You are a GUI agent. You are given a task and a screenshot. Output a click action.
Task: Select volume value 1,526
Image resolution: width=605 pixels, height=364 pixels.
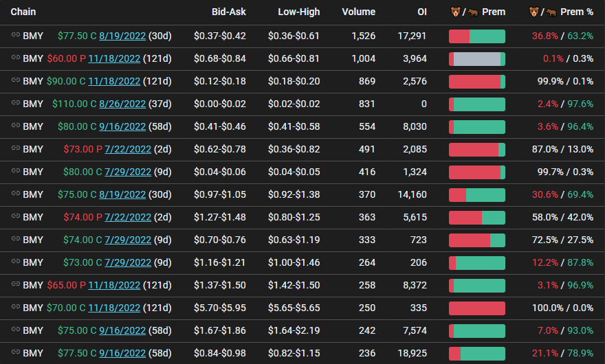coord(363,36)
